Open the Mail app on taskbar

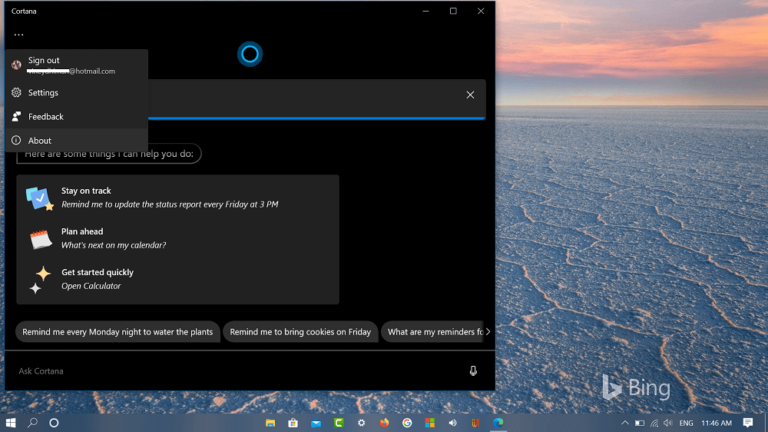316,423
